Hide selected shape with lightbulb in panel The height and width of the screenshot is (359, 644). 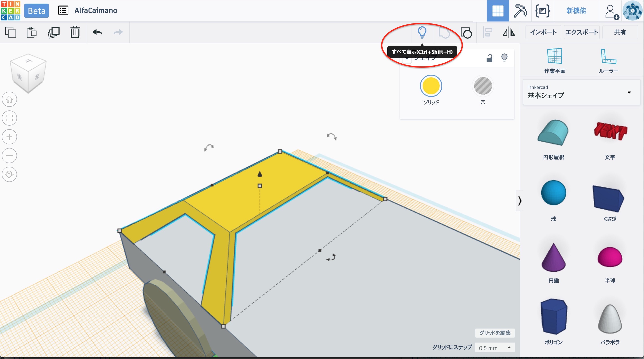coord(504,58)
